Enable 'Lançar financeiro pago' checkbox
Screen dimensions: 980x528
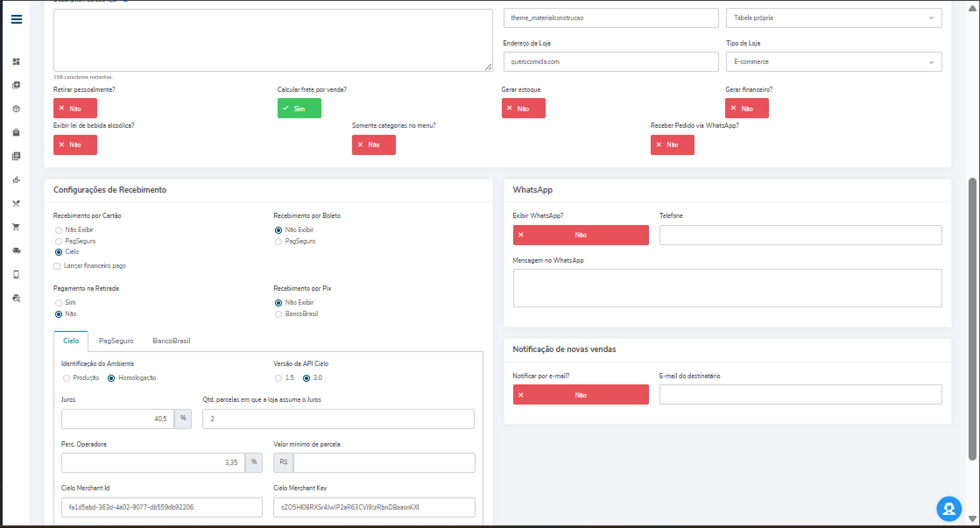coord(58,266)
